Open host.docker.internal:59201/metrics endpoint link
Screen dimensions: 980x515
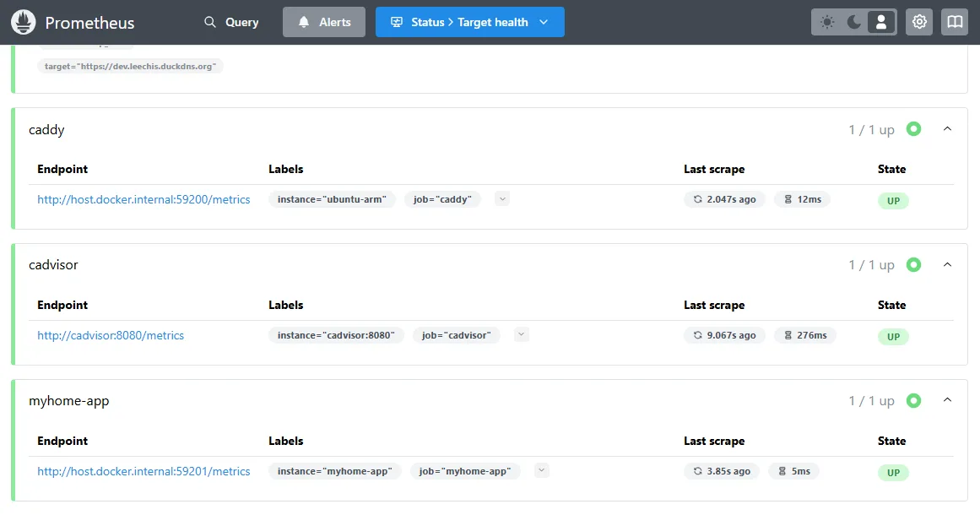(143, 471)
